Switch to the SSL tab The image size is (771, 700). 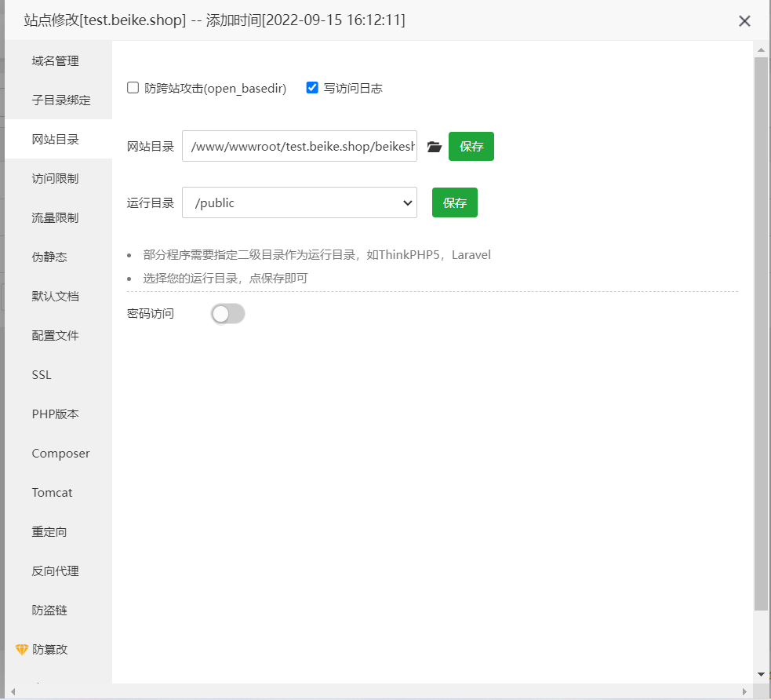[x=59, y=375]
